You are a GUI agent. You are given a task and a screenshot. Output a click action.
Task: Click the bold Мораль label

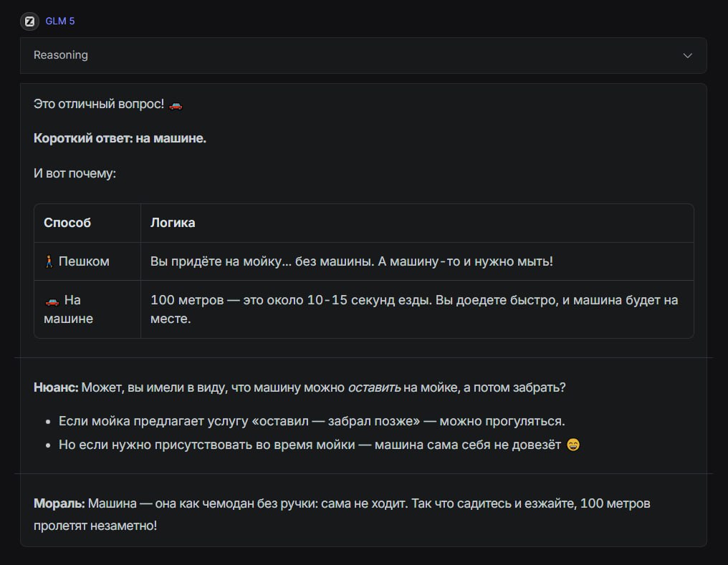pos(59,503)
